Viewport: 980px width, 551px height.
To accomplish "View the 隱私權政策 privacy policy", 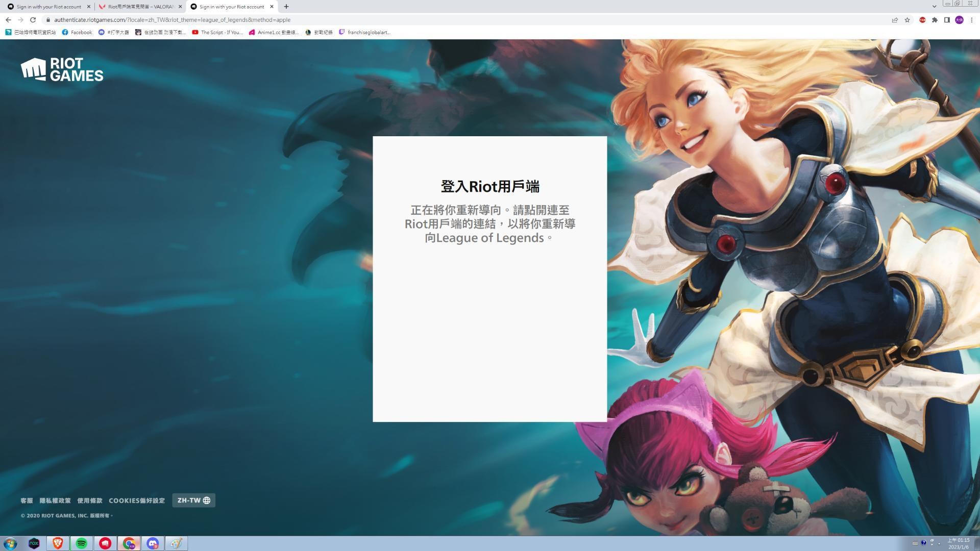I will tap(55, 500).
